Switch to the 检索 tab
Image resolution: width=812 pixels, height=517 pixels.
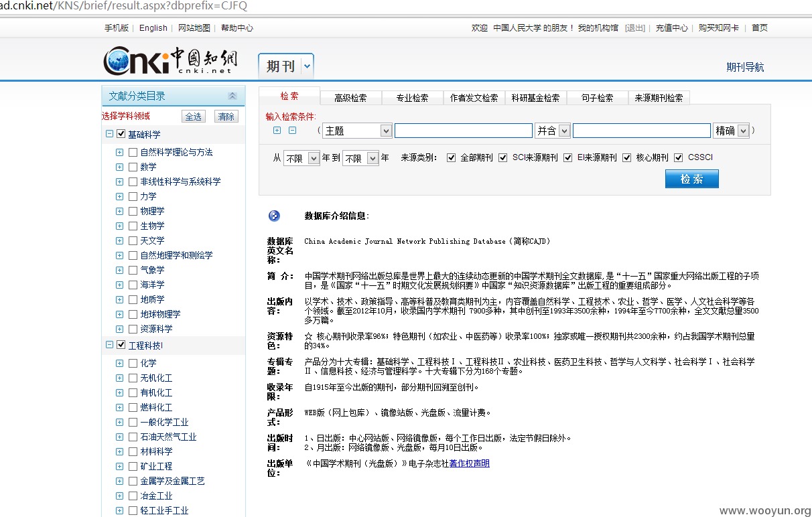[x=289, y=96]
